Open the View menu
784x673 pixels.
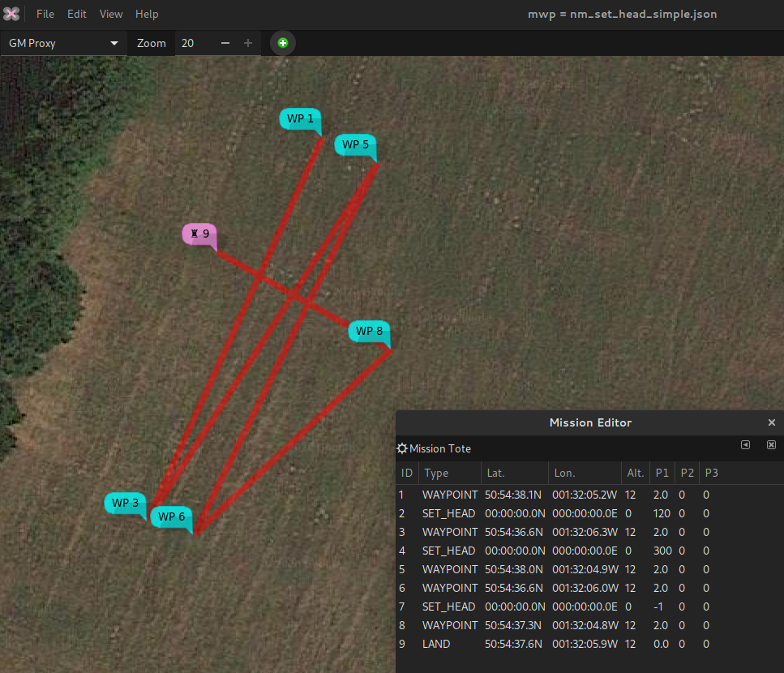click(x=111, y=14)
